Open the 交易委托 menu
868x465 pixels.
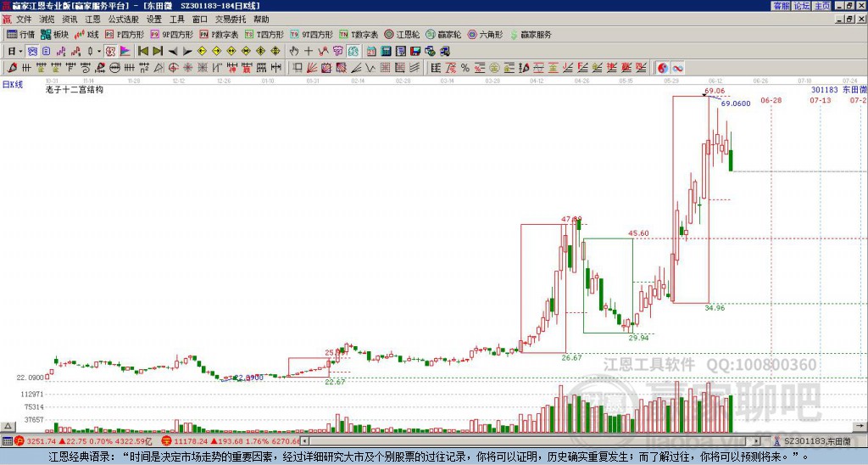point(231,20)
